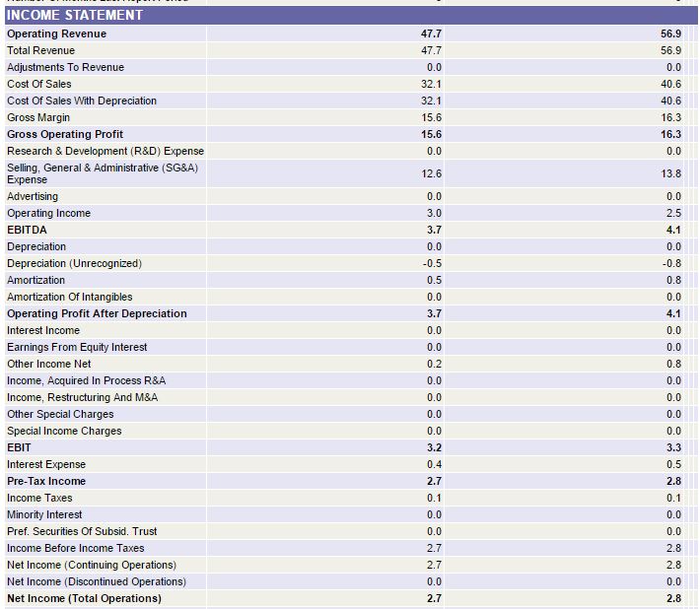Select the EBITDA value 4.1
Viewport: 700px width, 609px height.
[673, 230]
